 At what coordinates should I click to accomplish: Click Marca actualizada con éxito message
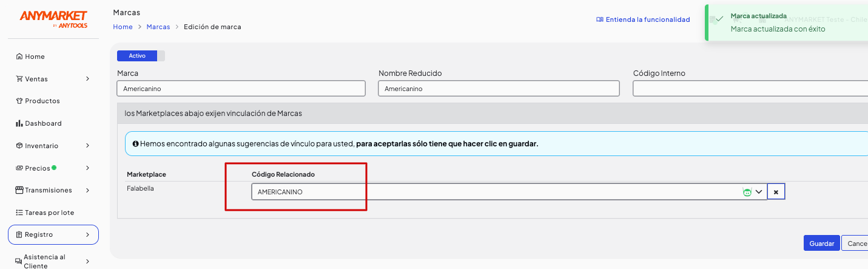click(778, 29)
